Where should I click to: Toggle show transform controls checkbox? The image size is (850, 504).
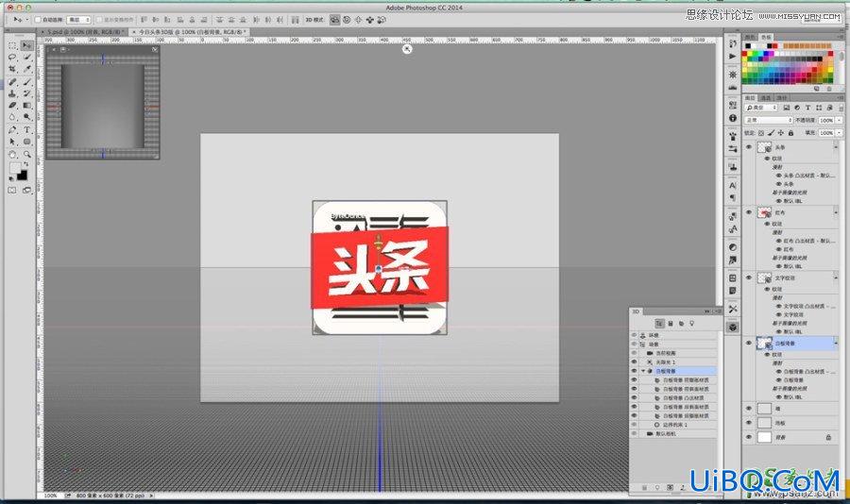tap(99, 20)
